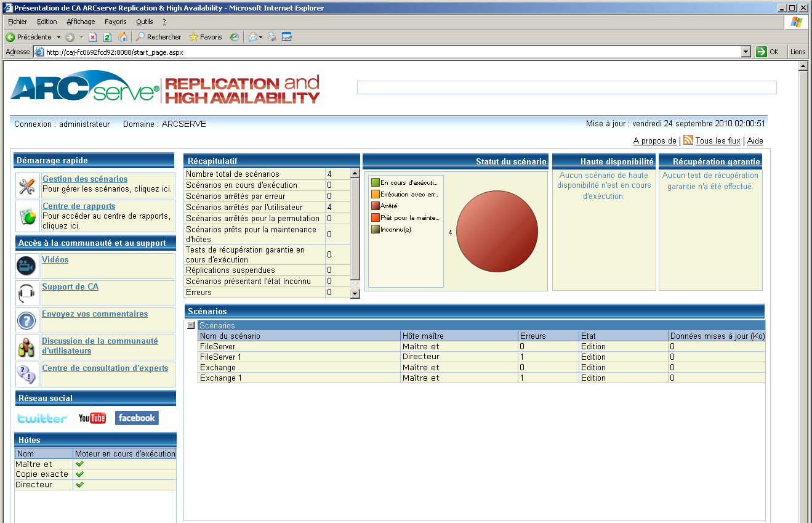Screen dimensions: 812x523
Task: Open the Facebook social network icon
Action: tap(137, 418)
